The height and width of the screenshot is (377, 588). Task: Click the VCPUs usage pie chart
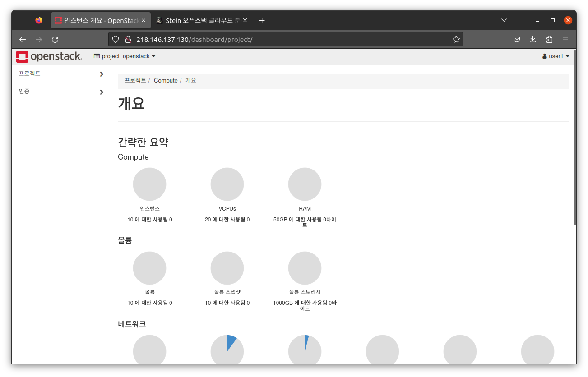[x=227, y=184]
